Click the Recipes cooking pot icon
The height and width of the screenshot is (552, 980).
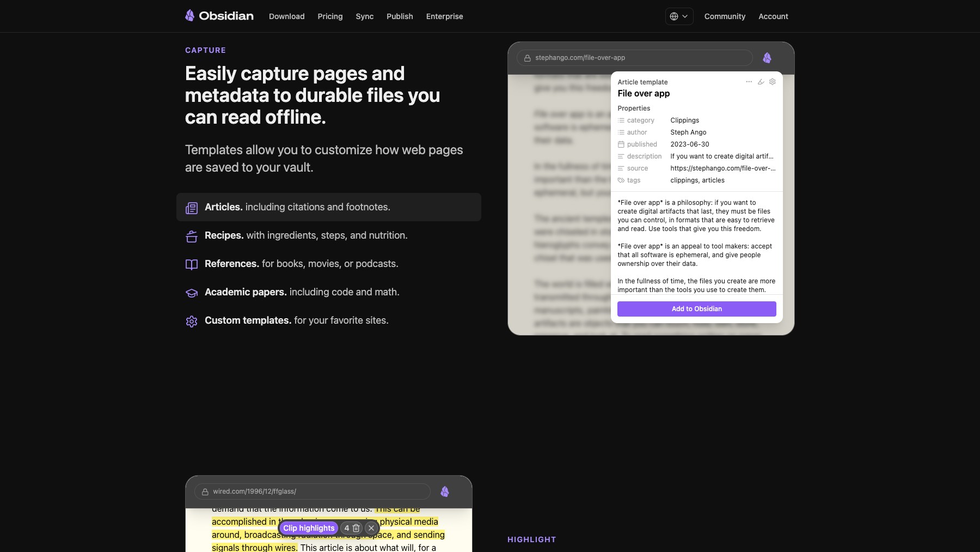click(x=192, y=236)
